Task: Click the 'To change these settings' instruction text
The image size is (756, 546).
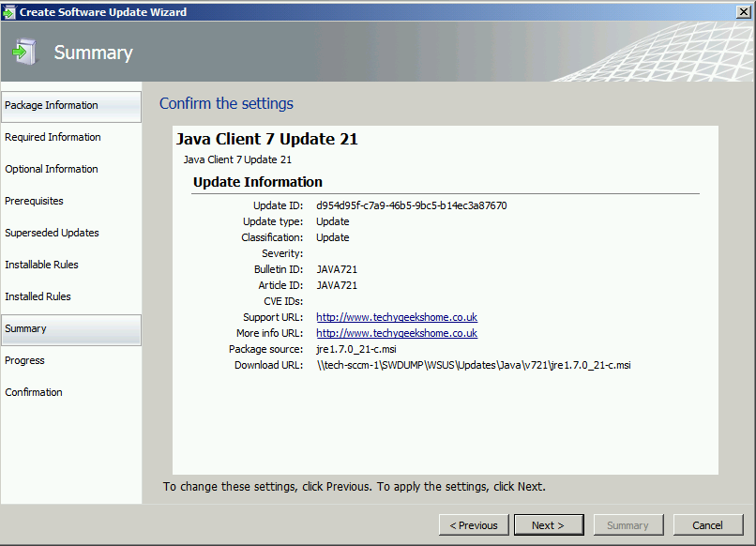Action: pyautogui.click(x=354, y=486)
